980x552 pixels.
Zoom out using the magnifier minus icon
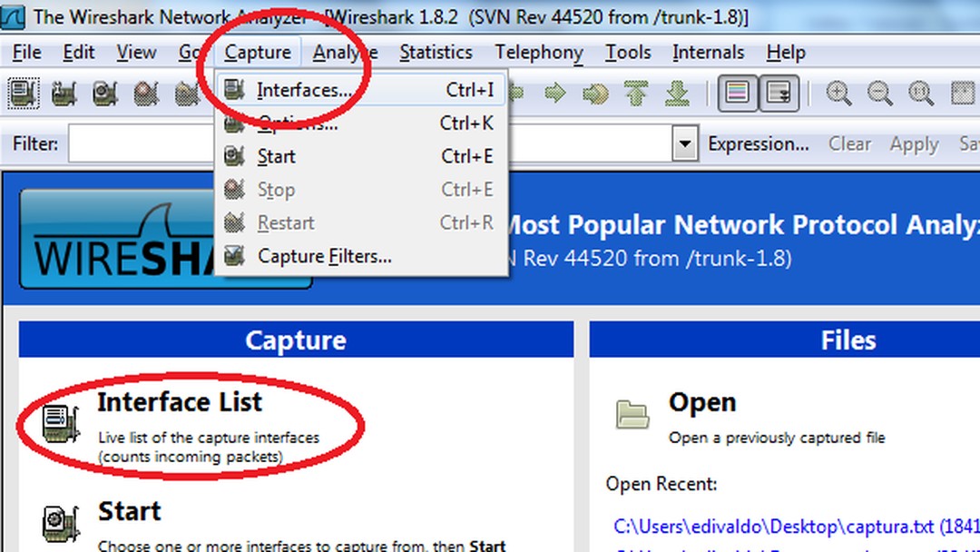tap(879, 93)
